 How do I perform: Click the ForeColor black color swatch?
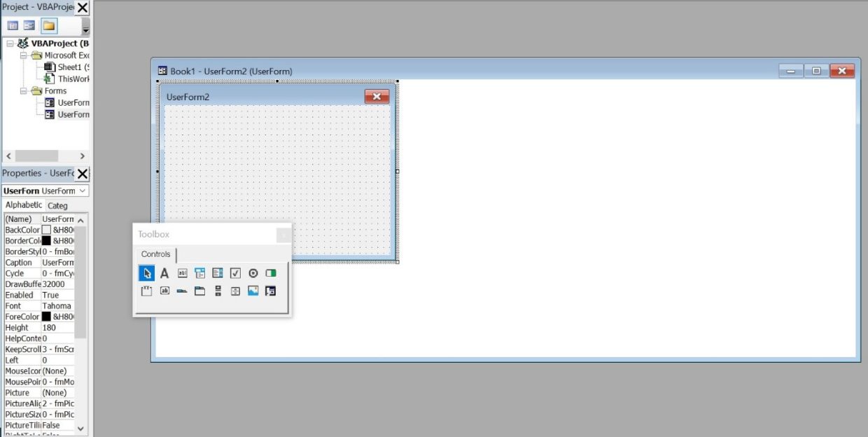click(46, 317)
